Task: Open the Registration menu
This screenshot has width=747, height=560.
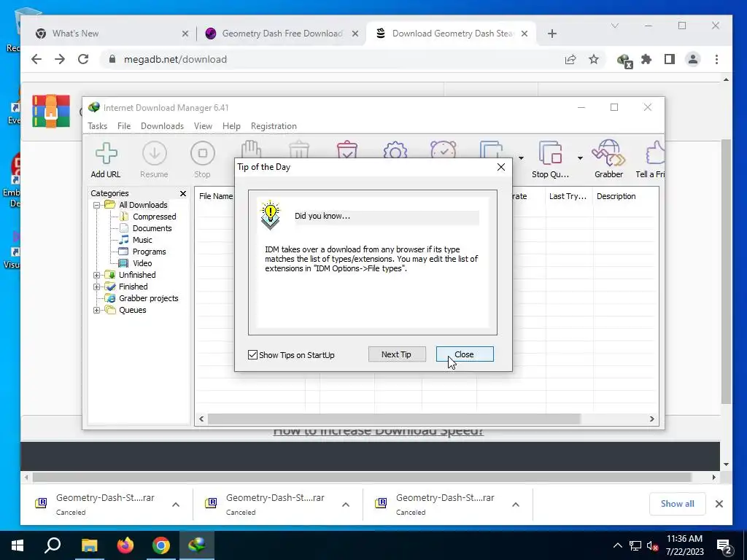Action: point(274,126)
